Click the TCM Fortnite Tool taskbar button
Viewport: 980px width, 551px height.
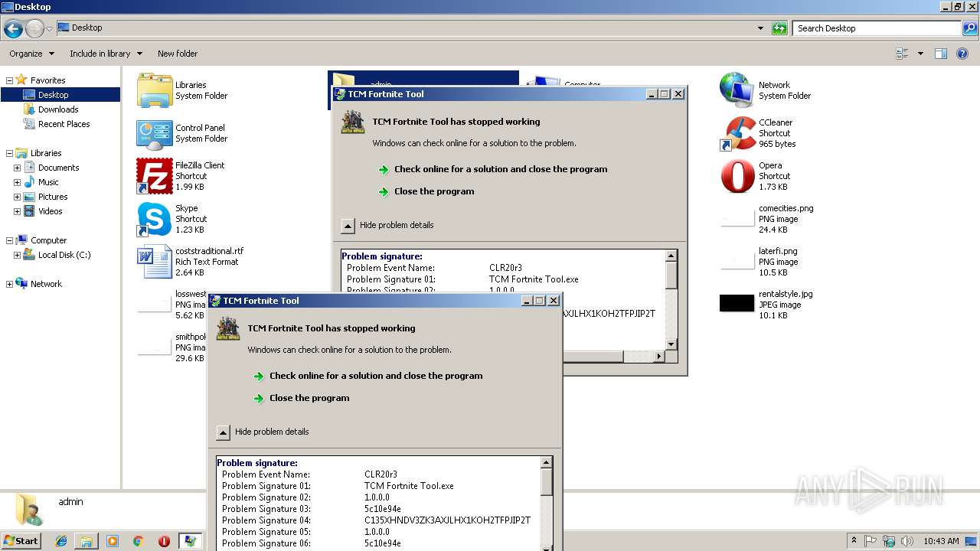(189, 541)
